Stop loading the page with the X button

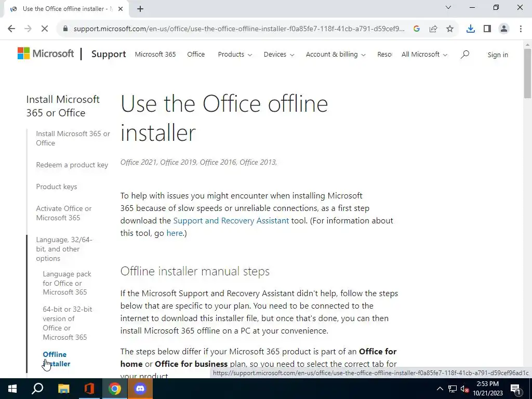pyautogui.click(x=45, y=29)
